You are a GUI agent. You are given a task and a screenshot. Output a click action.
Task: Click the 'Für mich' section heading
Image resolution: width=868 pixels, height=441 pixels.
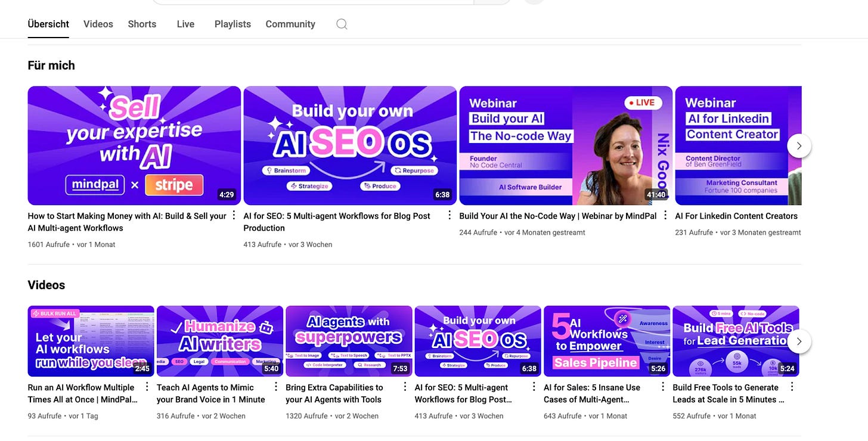[51, 66]
